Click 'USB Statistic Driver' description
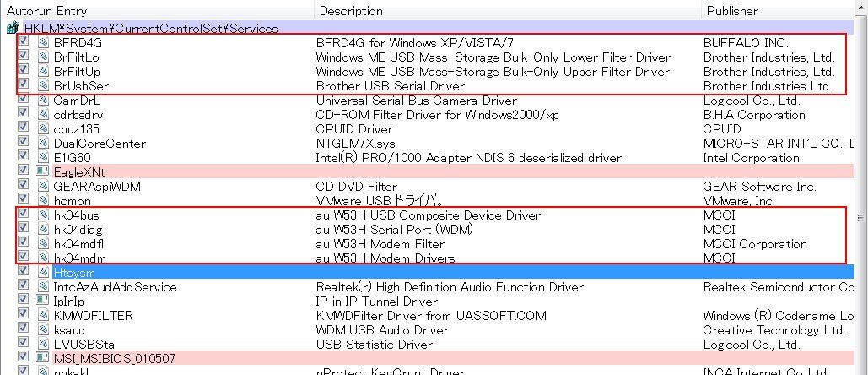 pyautogui.click(x=375, y=345)
